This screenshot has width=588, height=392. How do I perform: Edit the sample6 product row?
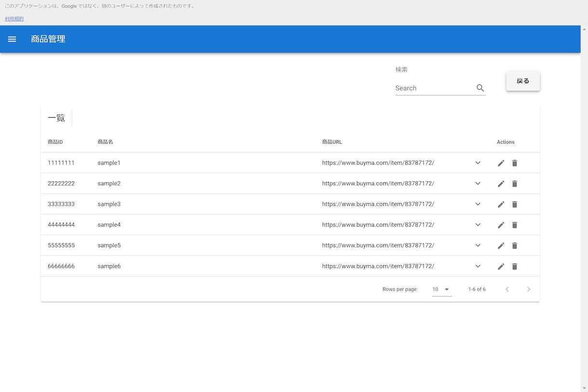click(x=501, y=267)
